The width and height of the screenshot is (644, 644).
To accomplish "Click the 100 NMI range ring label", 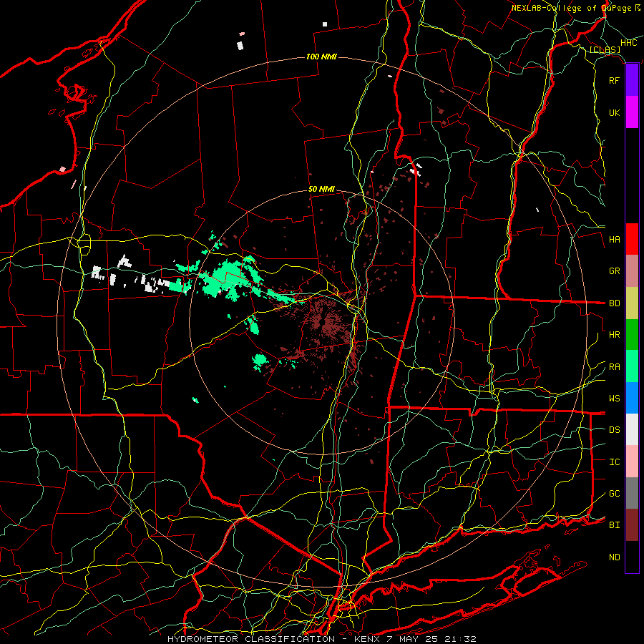I will coord(321,57).
